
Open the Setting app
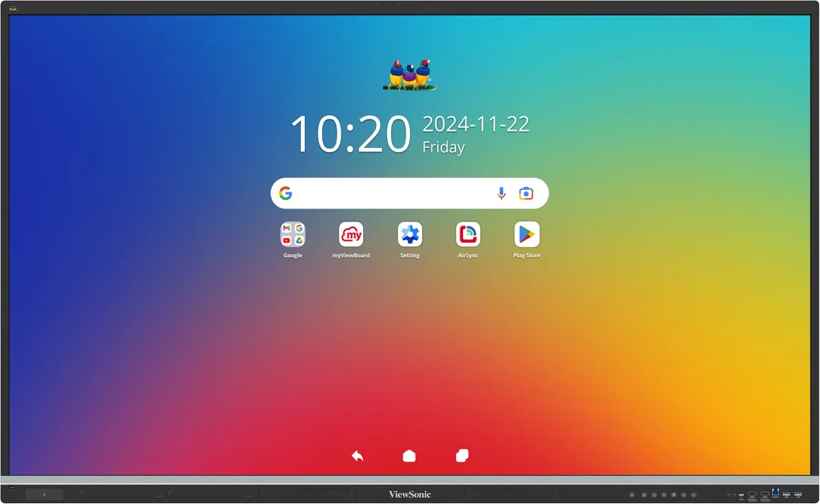[409, 232]
